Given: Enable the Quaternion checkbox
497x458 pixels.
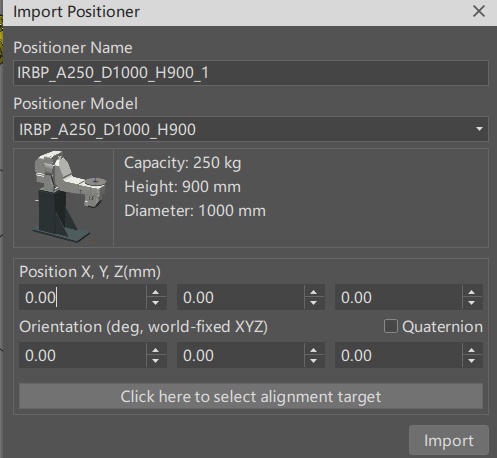Looking at the screenshot, I should pos(391,326).
